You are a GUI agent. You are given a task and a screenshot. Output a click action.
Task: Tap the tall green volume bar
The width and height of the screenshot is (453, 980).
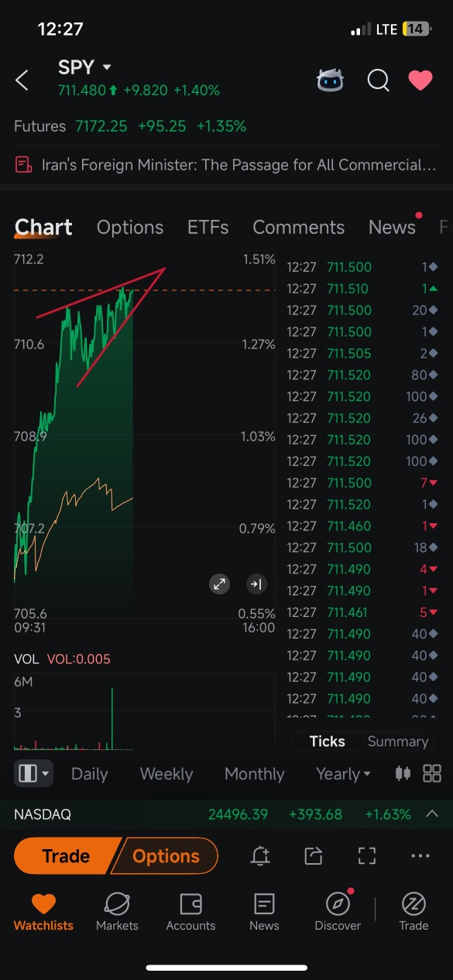[x=112, y=718]
